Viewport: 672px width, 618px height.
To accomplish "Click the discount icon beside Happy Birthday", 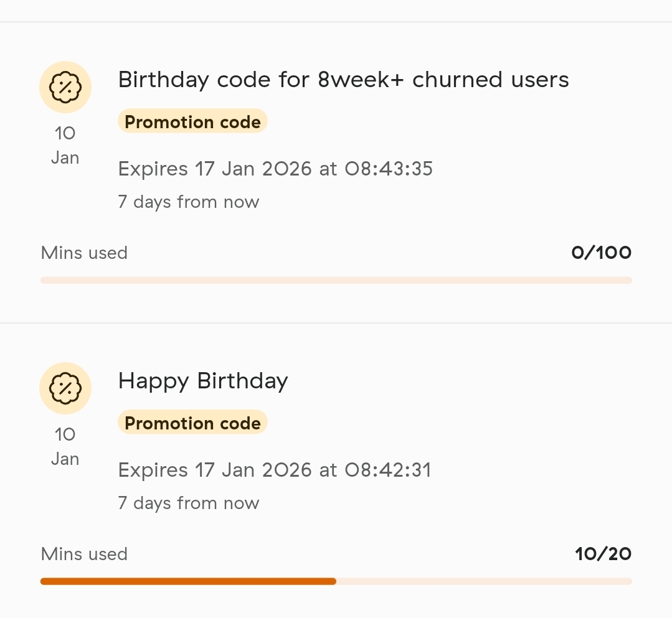I will click(65, 388).
